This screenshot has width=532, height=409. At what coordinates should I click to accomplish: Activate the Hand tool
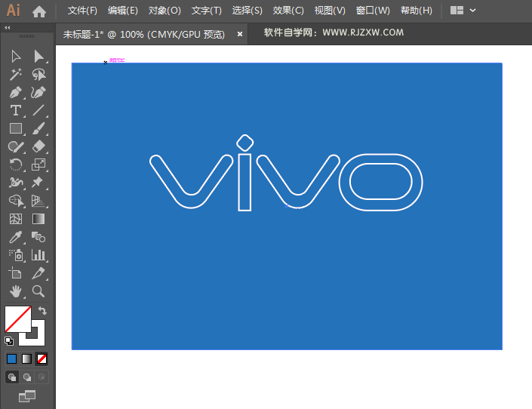click(16, 291)
